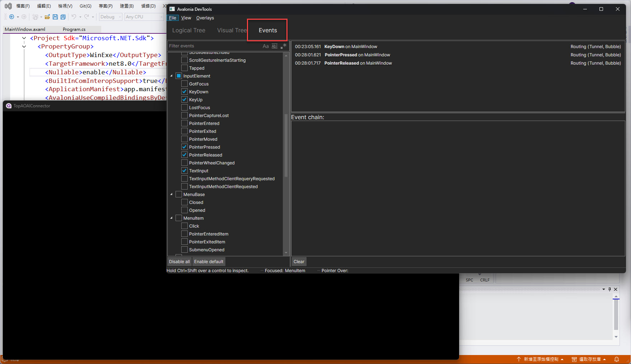Enable the Click event under MenuItem
Screen dimensions: 631x364
click(184, 226)
